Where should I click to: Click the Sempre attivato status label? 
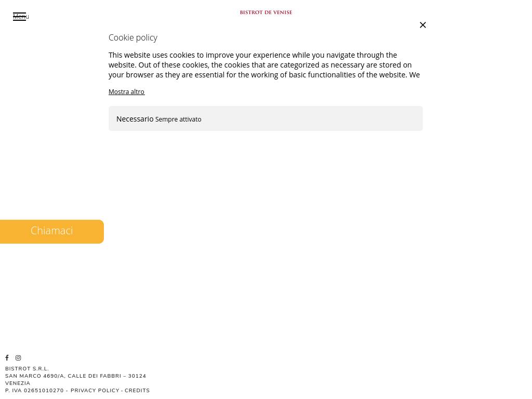178,119
